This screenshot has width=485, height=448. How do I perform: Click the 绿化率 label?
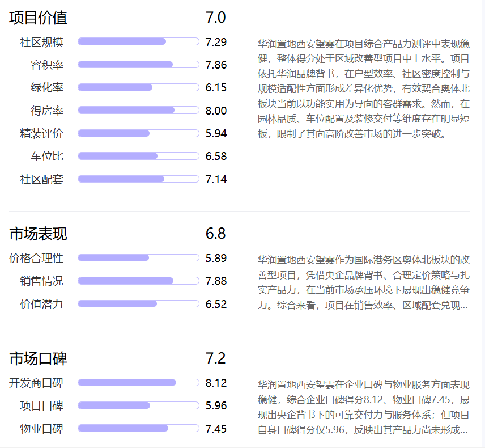tap(47, 88)
